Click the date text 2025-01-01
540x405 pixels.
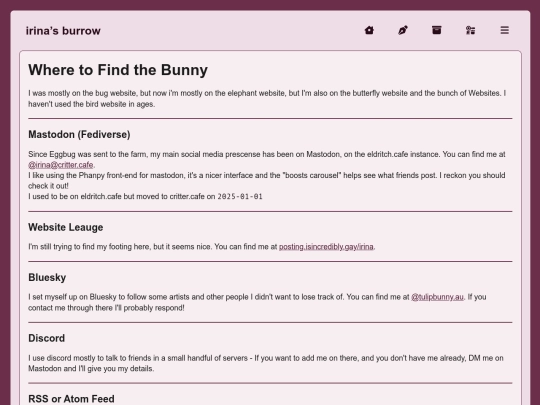click(240, 197)
